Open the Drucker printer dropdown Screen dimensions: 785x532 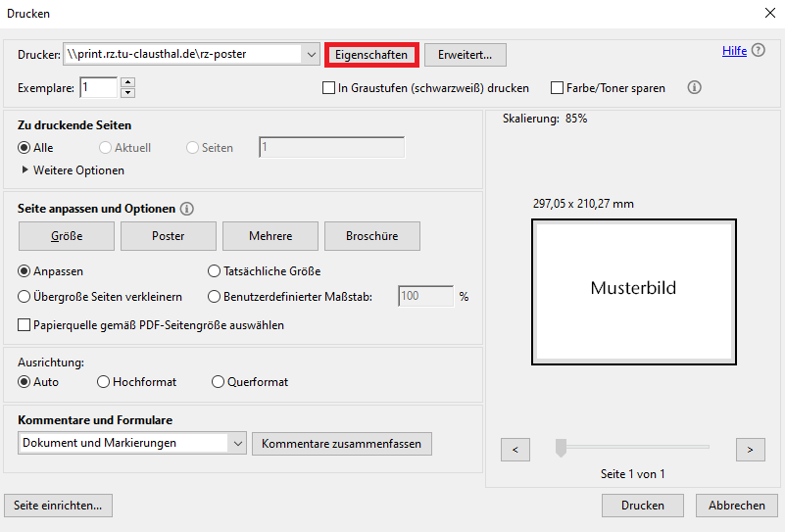click(x=312, y=54)
